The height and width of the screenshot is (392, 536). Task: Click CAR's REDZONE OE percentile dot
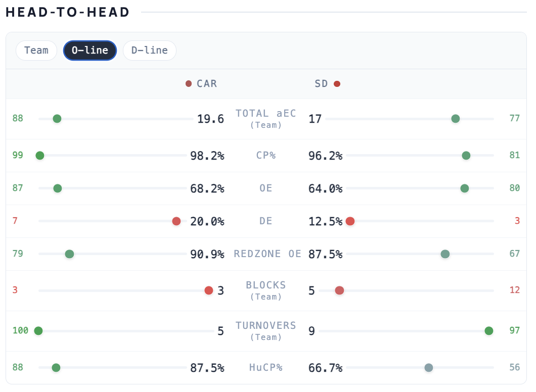pyautogui.click(x=69, y=254)
